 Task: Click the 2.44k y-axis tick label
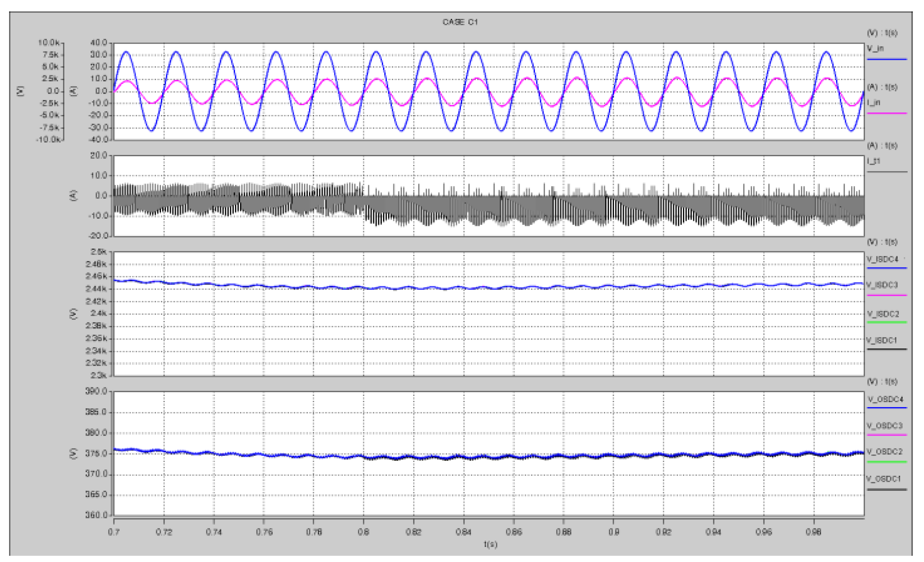coord(96,289)
